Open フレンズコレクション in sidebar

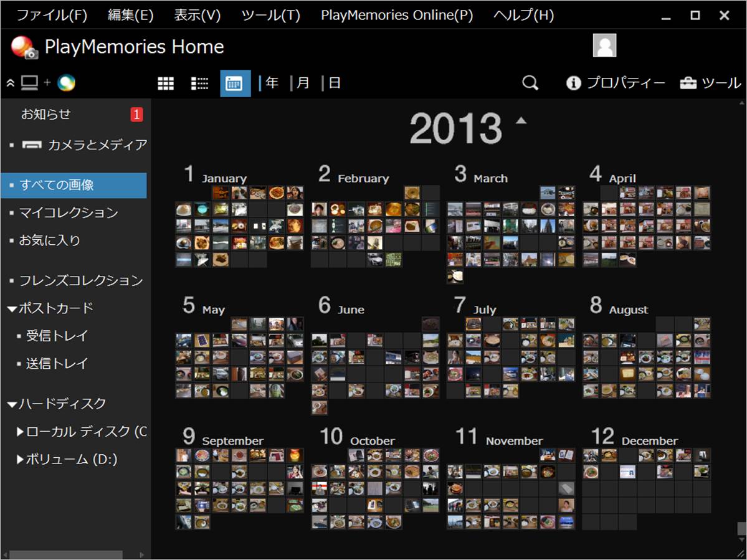tap(81, 280)
